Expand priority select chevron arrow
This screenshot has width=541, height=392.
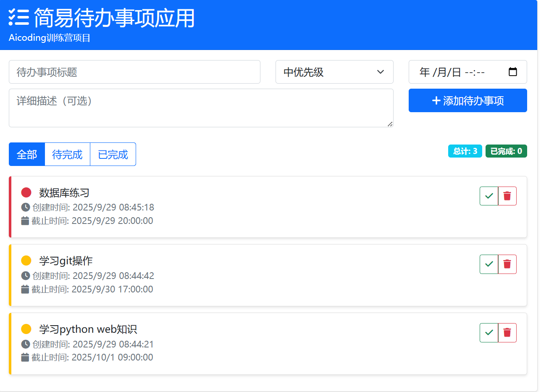click(x=381, y=72)
